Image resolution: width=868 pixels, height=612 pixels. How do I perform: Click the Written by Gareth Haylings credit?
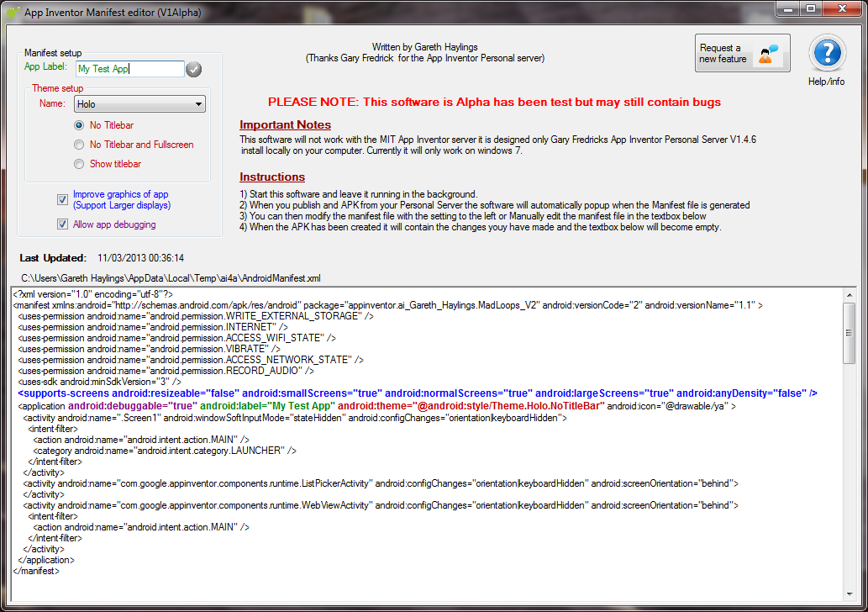[x=424, y=47]
